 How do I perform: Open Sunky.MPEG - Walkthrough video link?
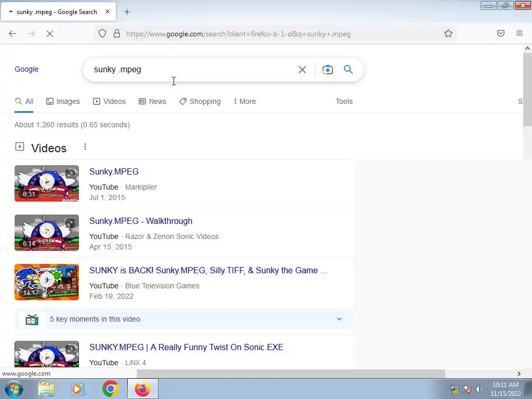pyautogui.click(x=141, y=221)
